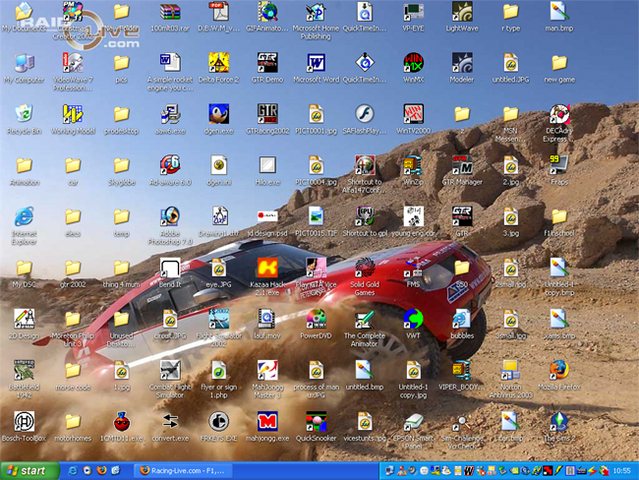Select the mahjongg.exe icon
This screenshot has height=480, width=639.
[x=267, y=421]
